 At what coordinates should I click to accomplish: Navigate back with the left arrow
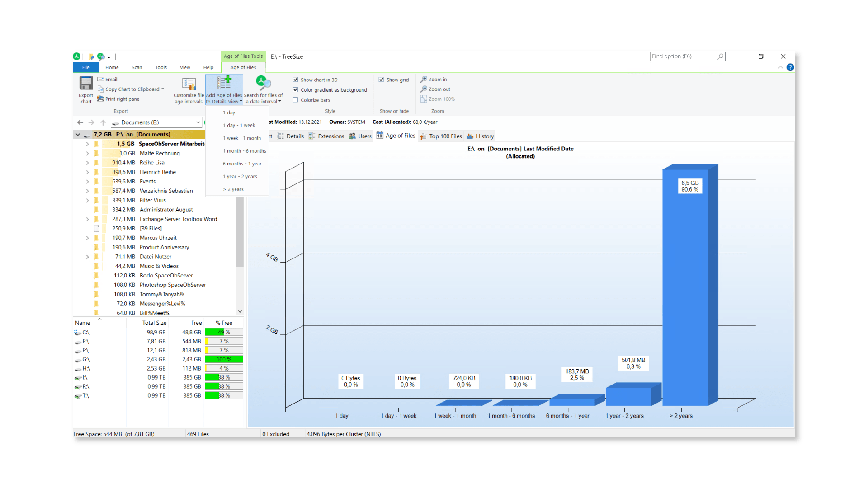(x=80, y=122)
